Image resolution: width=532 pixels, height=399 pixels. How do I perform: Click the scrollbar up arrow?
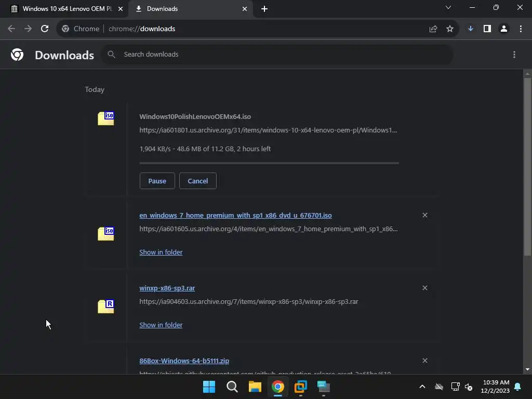(527, 74)
